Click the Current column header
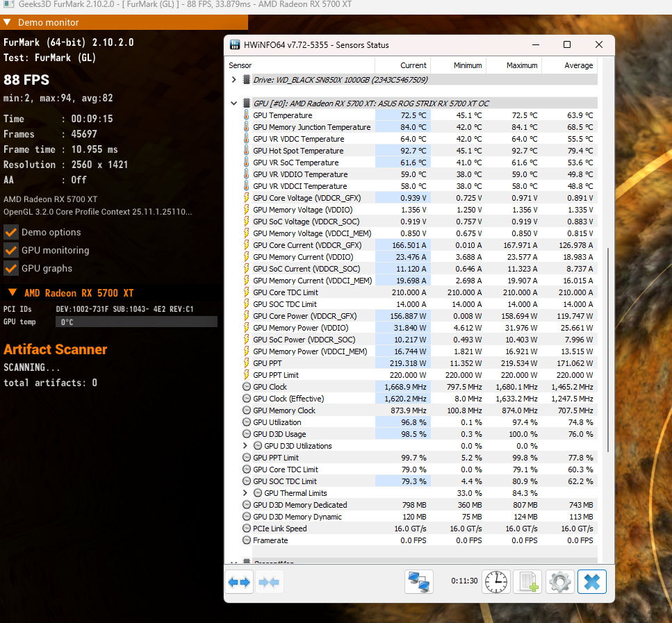This screenshot has height=623, width=672. coord(403,65)
